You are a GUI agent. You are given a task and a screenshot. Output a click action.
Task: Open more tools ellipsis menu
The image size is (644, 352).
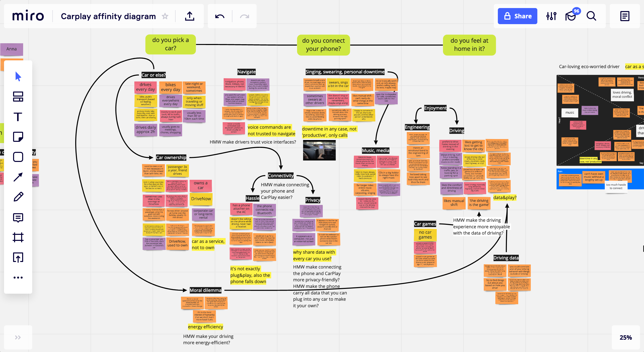18,278
